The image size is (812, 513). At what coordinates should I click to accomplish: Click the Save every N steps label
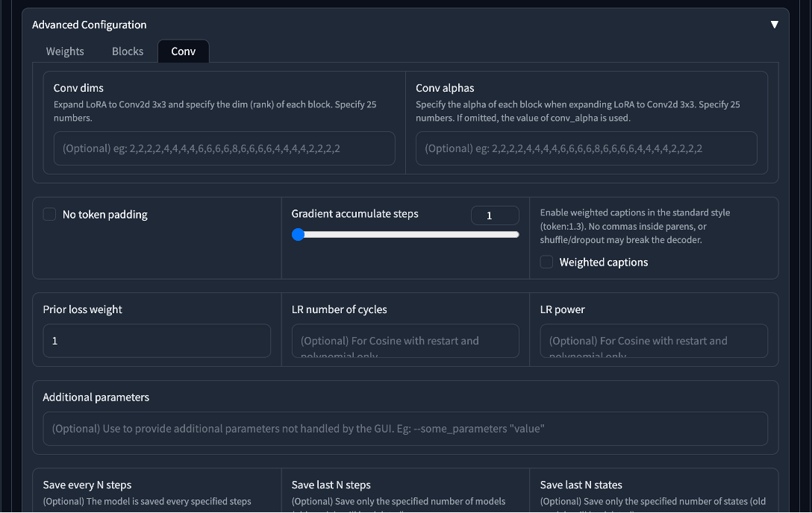[x=87, y=485]
